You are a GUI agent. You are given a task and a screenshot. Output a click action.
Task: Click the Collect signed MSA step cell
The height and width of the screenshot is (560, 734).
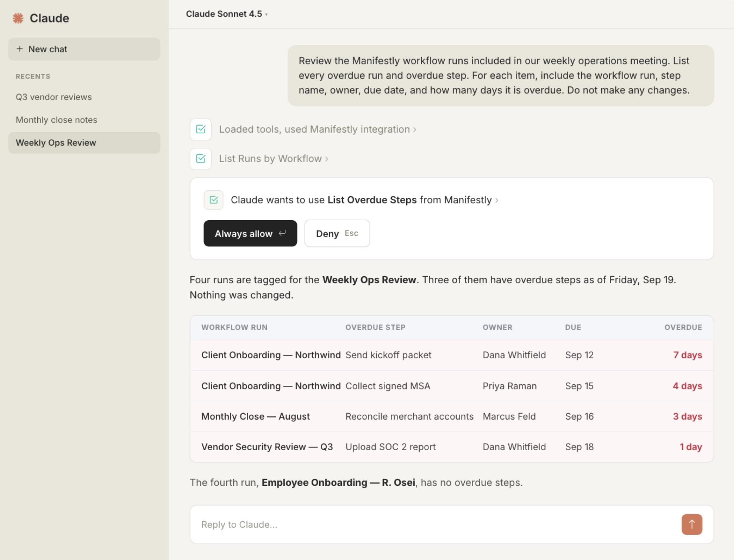(x=388, y=386)
